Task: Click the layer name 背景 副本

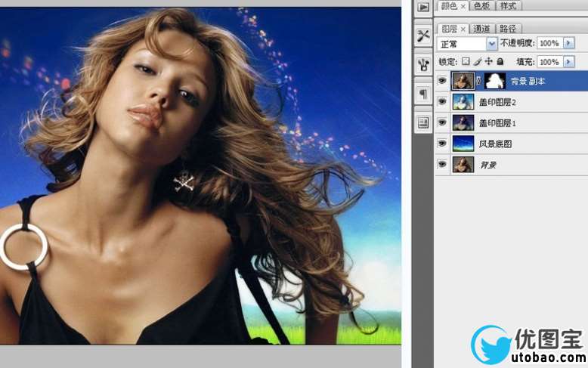Action: (x=528, y=82)
